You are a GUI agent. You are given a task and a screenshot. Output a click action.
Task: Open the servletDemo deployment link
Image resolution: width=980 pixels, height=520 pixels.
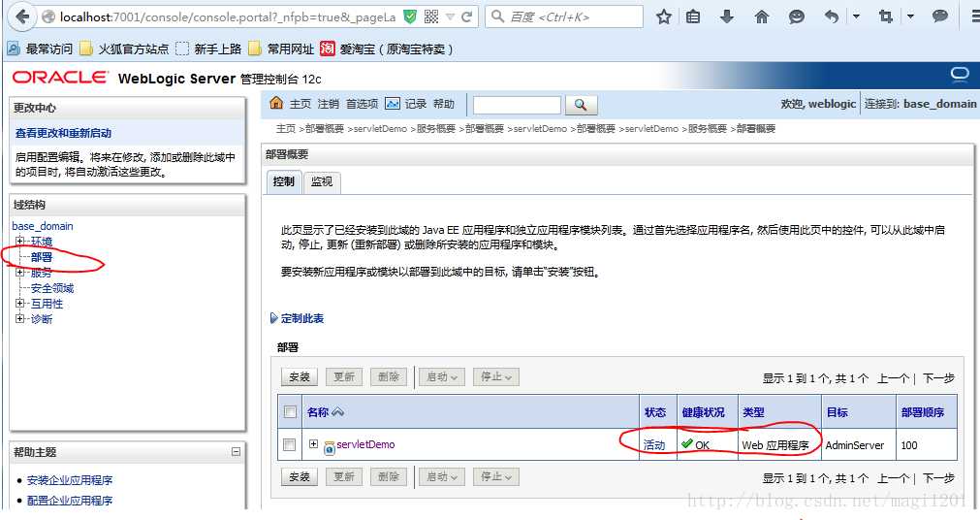(x=365, y=444)
